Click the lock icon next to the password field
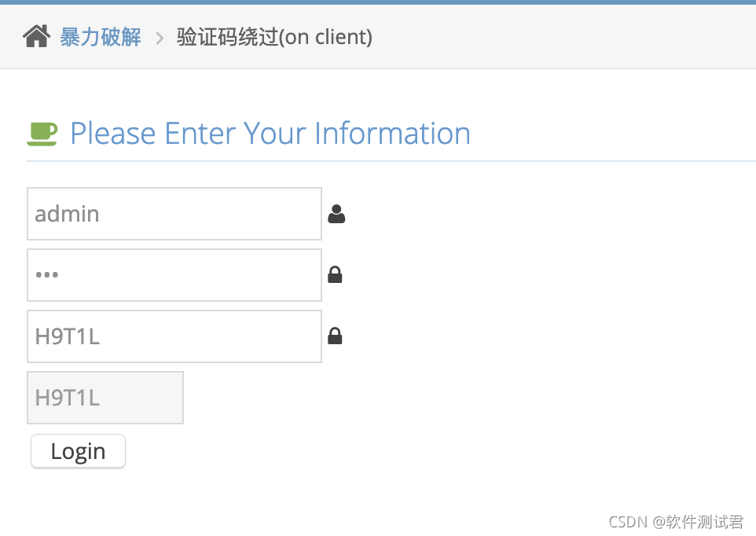 click(x=335, y=274)
